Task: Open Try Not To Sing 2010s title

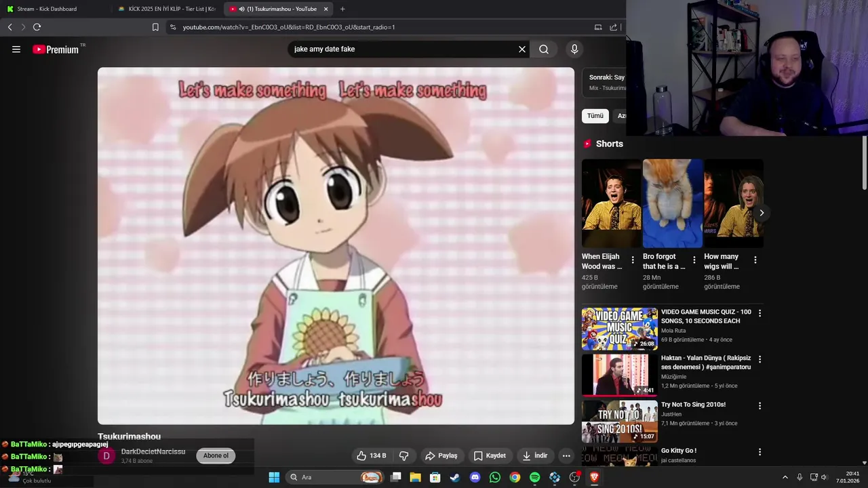Action: (693, 405)
